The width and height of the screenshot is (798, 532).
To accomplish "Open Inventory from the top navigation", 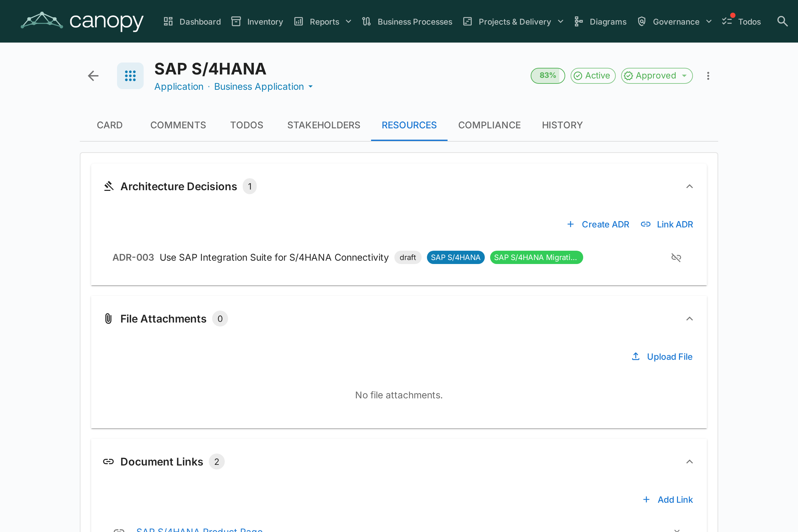I will click(x=257, y=21).
